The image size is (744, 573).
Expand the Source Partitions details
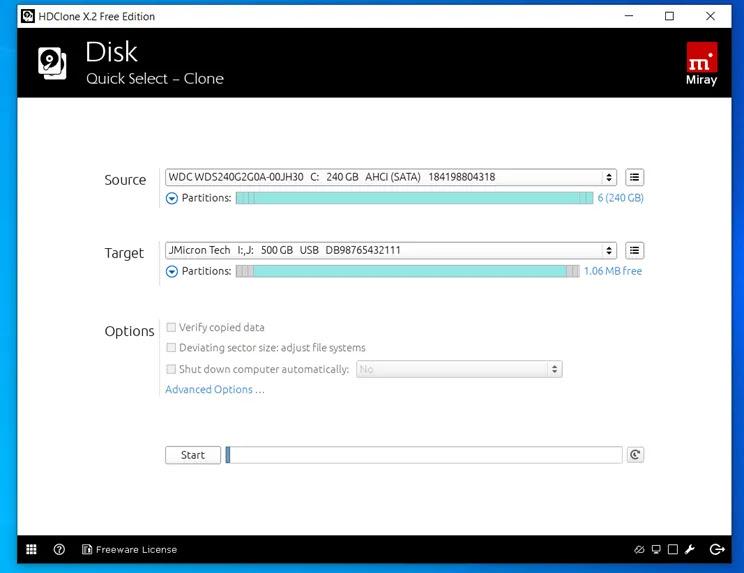tap(172, 198)
